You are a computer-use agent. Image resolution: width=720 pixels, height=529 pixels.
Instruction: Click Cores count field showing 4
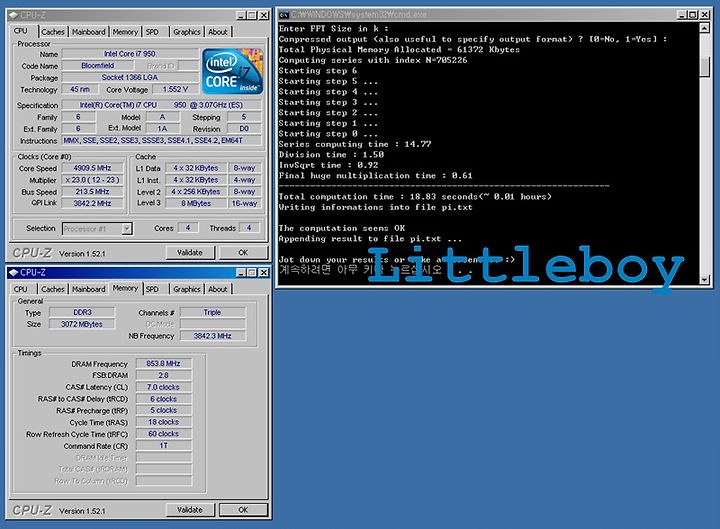point(188,228)
